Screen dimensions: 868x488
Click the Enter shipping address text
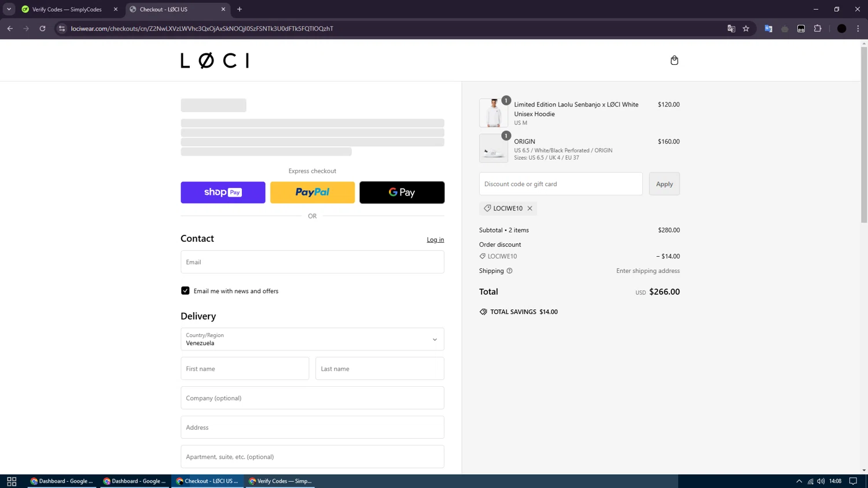648,271
